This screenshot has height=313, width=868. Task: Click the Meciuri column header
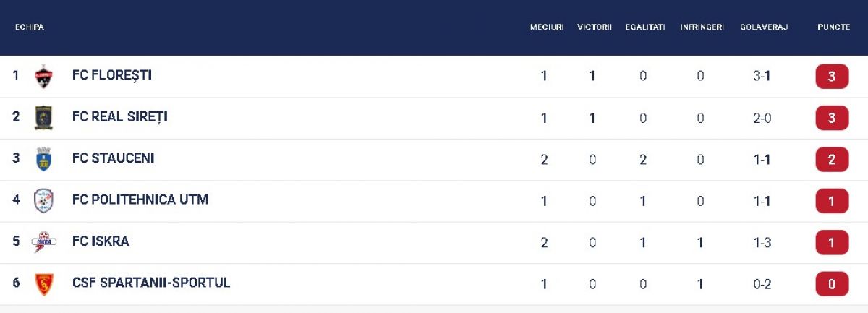pos(547,27)
